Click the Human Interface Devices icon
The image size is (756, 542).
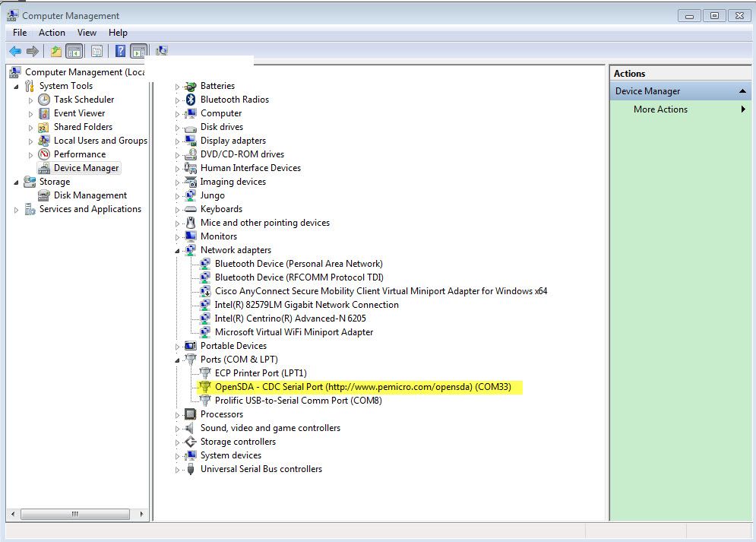point(191,168)
